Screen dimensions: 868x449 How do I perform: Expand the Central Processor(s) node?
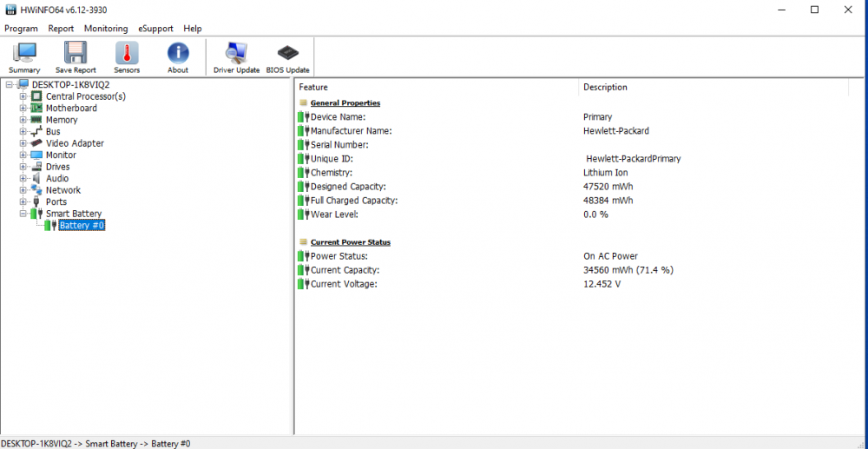[x=23, y=96]
